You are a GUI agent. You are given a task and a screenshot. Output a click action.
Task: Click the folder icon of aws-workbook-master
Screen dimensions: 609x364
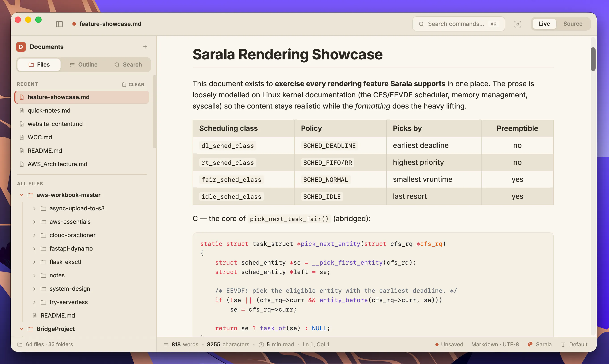point(30,195)
